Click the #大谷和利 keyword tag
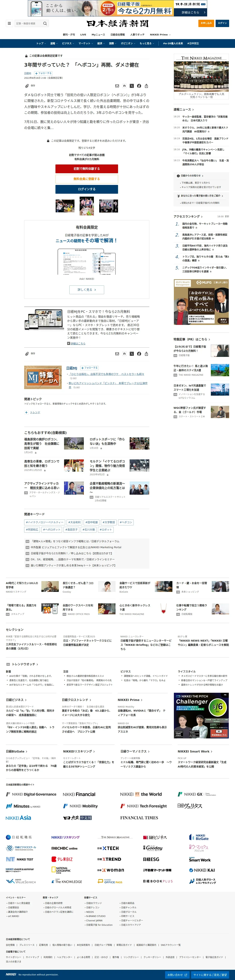Image resolution: width=235 pixels, height=980 pixels. tap(75, 522)
